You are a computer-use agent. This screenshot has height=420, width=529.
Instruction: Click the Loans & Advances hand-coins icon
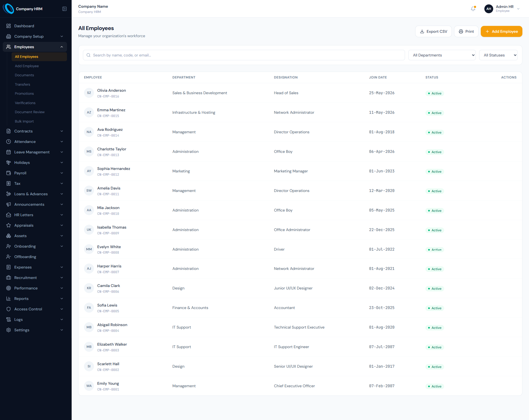pos(9,194)
